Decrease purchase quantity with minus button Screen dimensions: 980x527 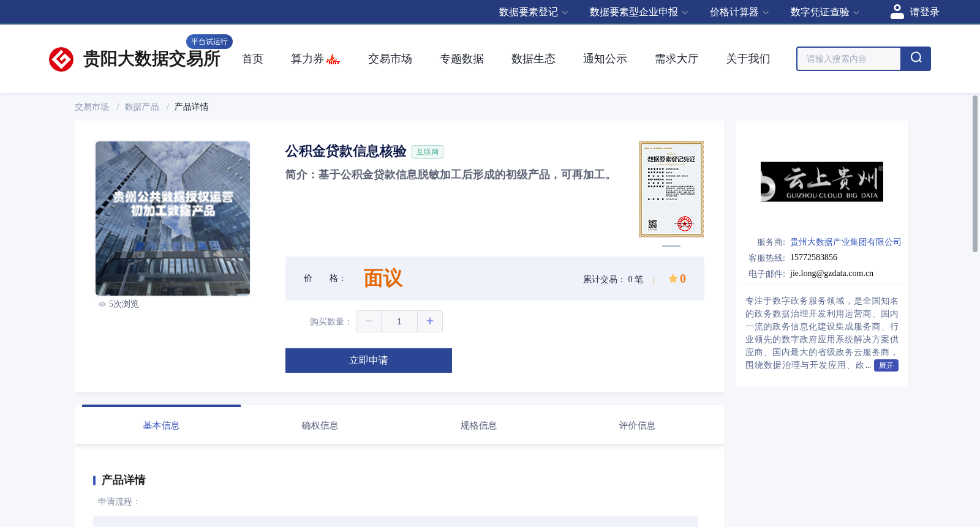pos(369,321)
